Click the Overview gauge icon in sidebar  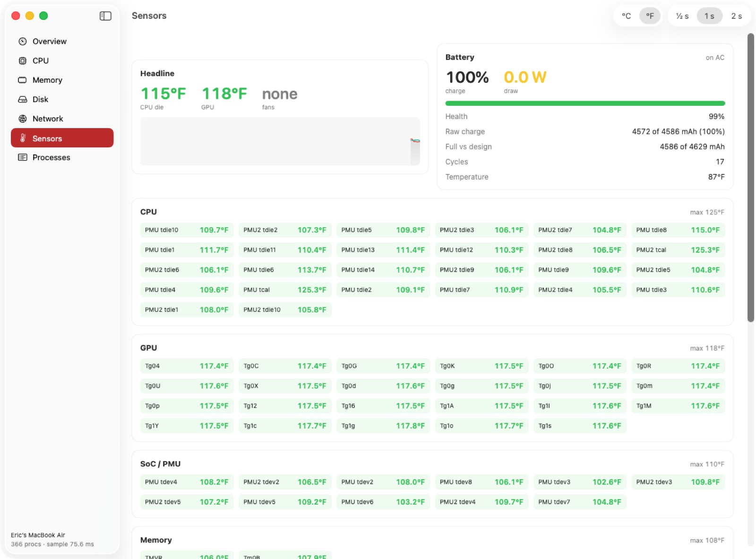22,42
